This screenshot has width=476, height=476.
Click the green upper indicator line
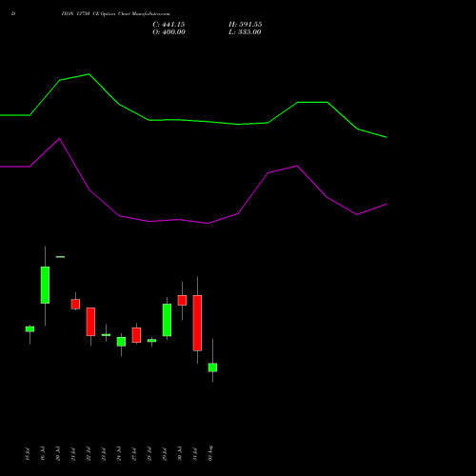[x=193, y=121]
